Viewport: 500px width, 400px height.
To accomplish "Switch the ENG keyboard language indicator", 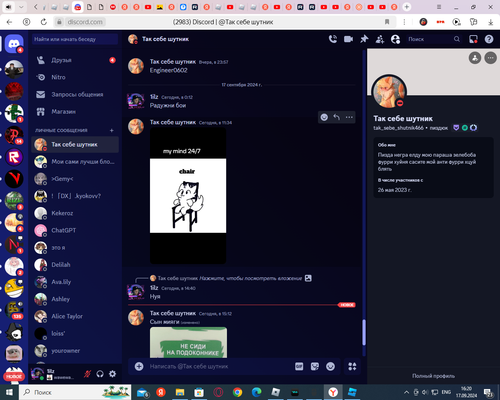I will tap(446, 392).
